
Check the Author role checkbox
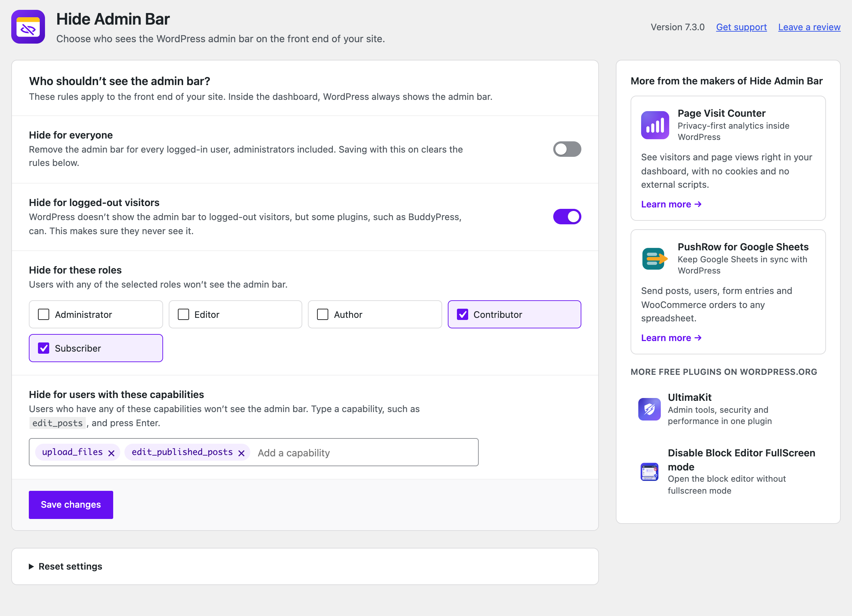(x=323, y=314)
